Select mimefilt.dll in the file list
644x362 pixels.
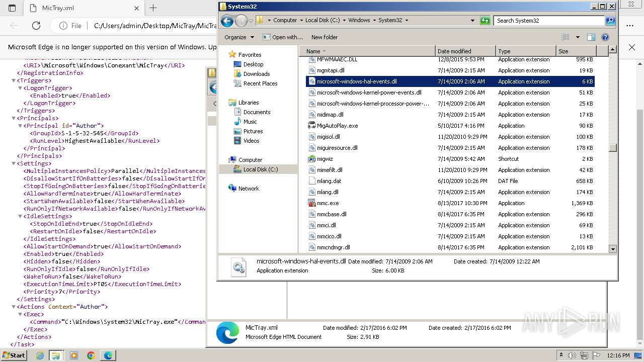point(330,170)
